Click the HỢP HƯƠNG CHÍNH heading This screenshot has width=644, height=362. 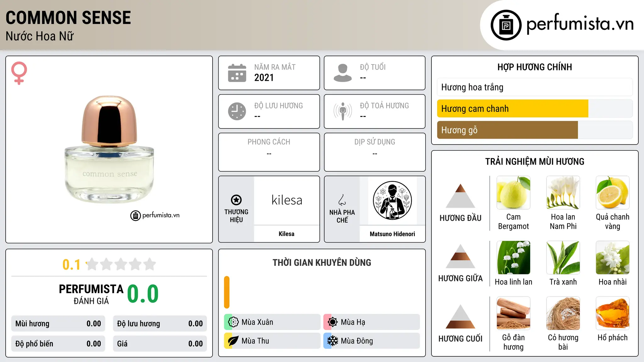pyautogui.click(x=535, y=67)
